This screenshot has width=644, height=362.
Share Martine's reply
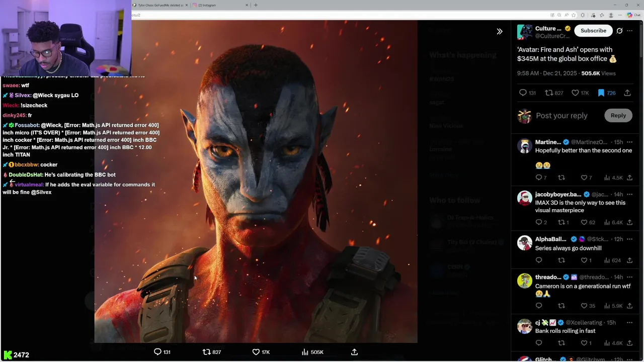tap(629, 177)
